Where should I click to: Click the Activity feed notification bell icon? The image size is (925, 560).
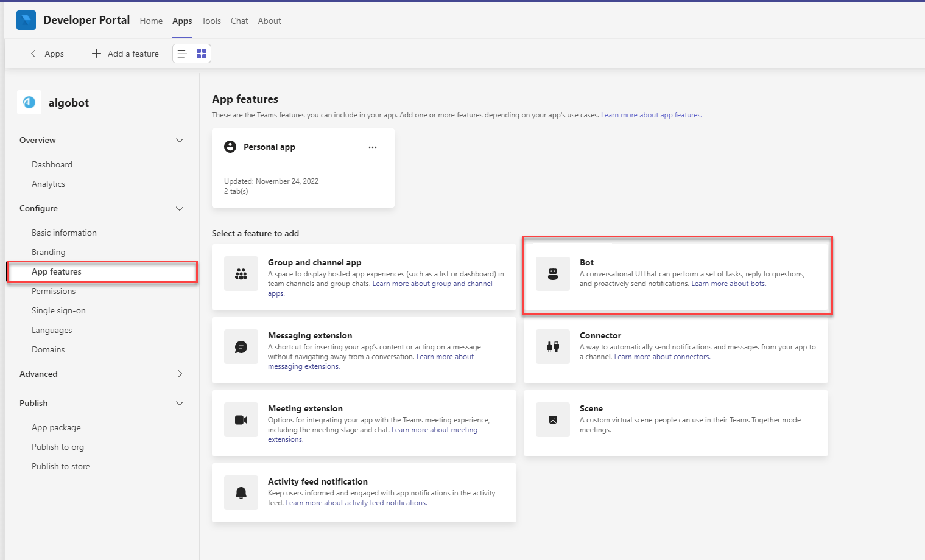[241, 493]
